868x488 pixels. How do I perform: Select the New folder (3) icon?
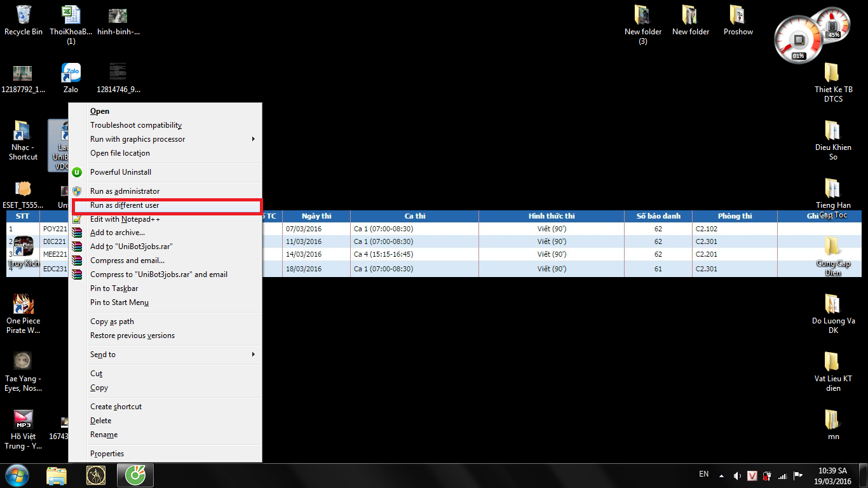pyautogui.click(x=643, y=25)
